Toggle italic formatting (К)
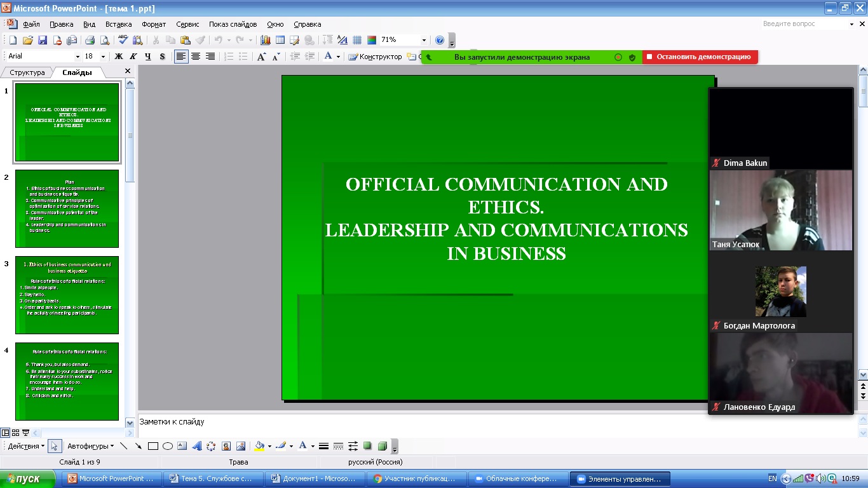This screenshot has width=868, height=488. (133, 57)
